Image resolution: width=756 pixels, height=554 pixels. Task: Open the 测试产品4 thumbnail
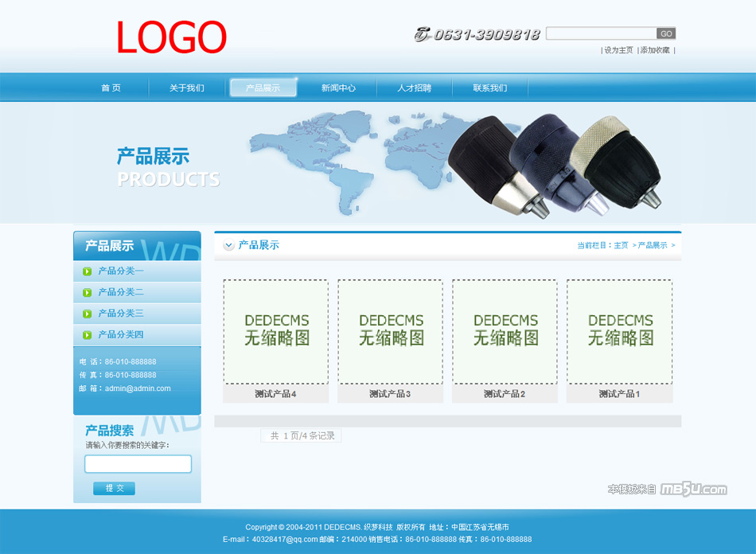tap(275, 332)
